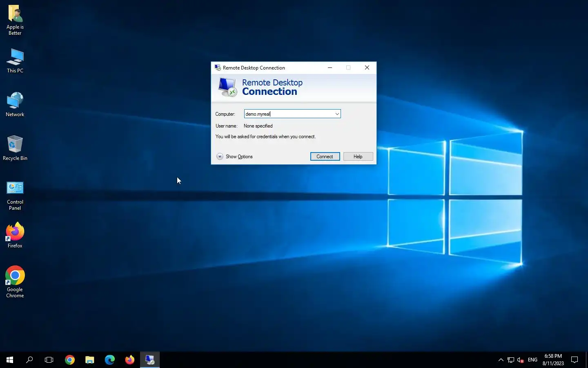Open File Explorer from taskbar
The image size is (588, 368).
pos(90,360)
